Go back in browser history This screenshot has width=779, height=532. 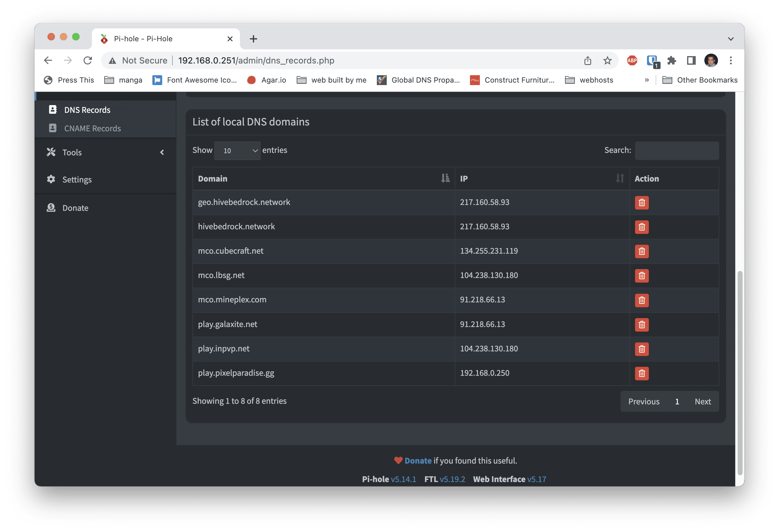click(x=48, y=61)
